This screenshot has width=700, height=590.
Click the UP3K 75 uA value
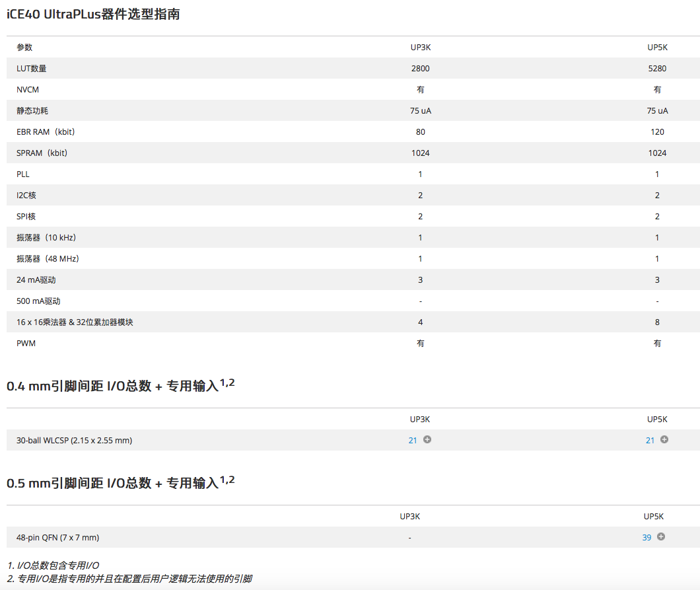(421, 111)
